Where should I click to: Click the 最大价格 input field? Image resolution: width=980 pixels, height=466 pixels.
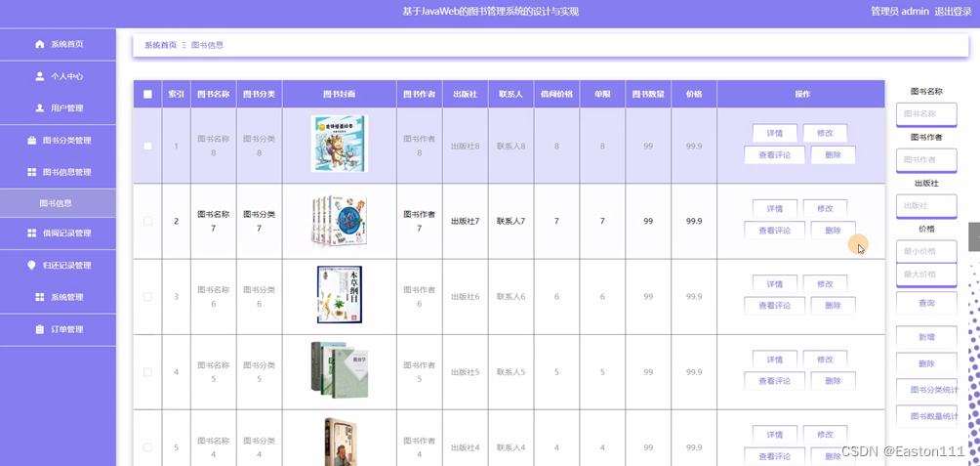926,275
